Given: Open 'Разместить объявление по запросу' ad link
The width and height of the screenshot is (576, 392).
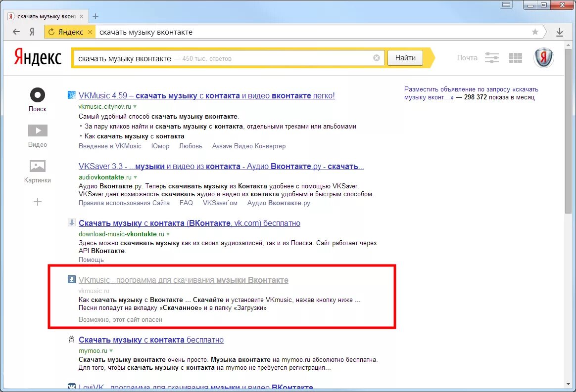Looking at the screenshot, I should click(471, 93).
